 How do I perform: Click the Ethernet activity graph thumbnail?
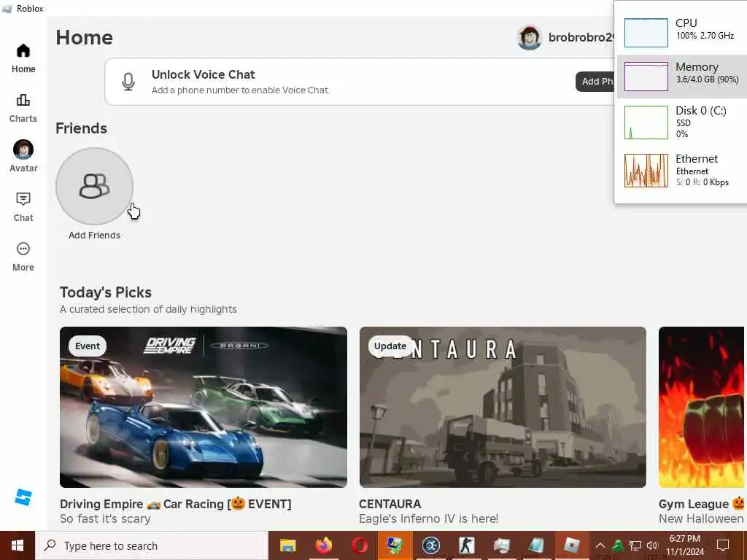(646, 170)
